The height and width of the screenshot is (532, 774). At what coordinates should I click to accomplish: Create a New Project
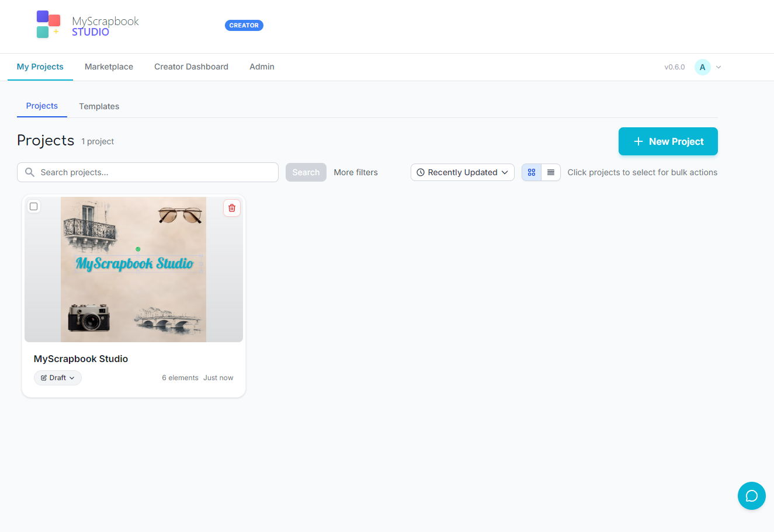pos(668,141)
